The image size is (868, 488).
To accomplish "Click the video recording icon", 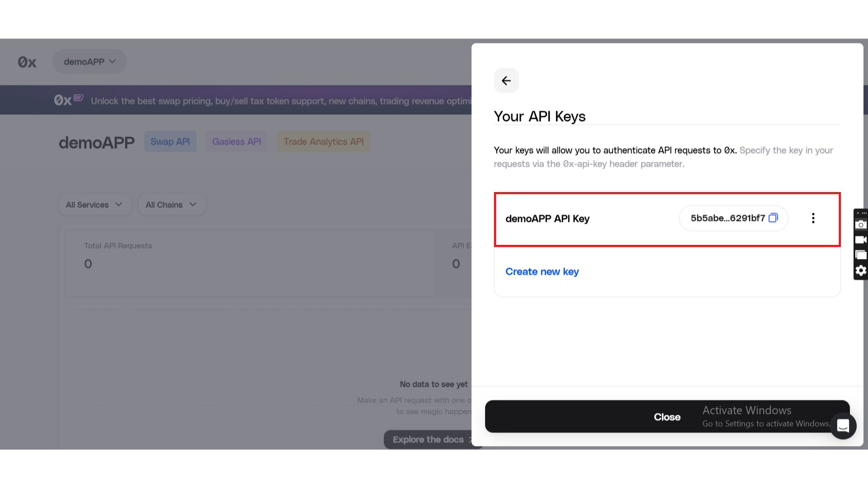I will pos(861,240).
